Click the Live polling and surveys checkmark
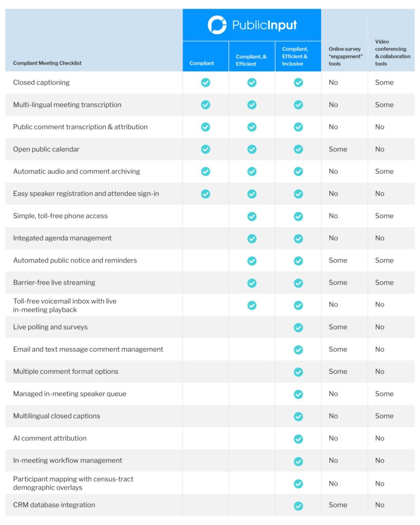 [298, 328]
